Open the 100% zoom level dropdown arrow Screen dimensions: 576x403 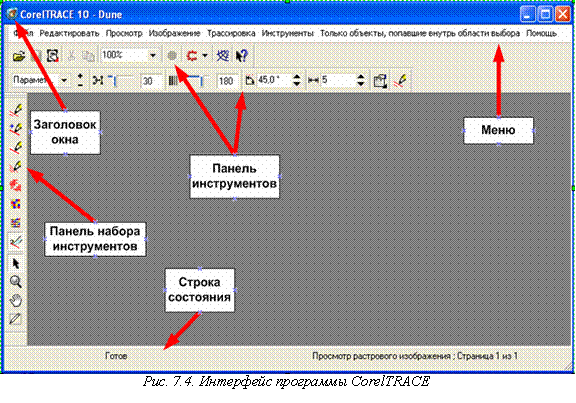coord(153,55)
